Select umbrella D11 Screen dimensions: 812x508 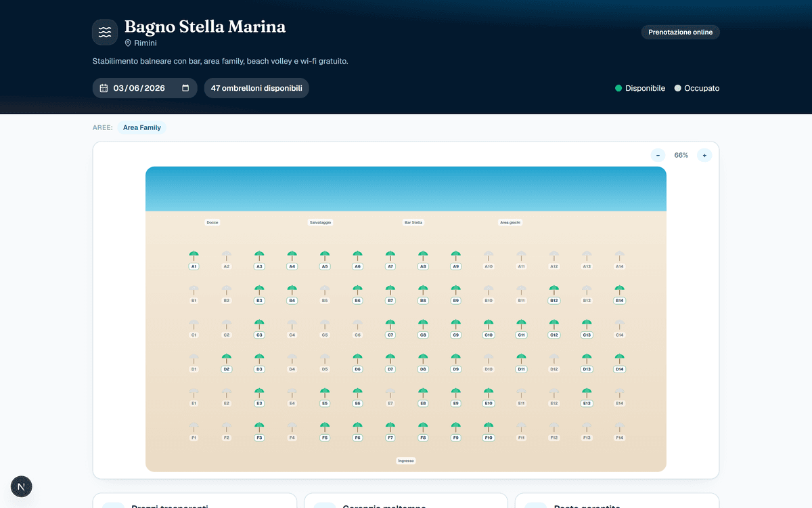[521, 362]
